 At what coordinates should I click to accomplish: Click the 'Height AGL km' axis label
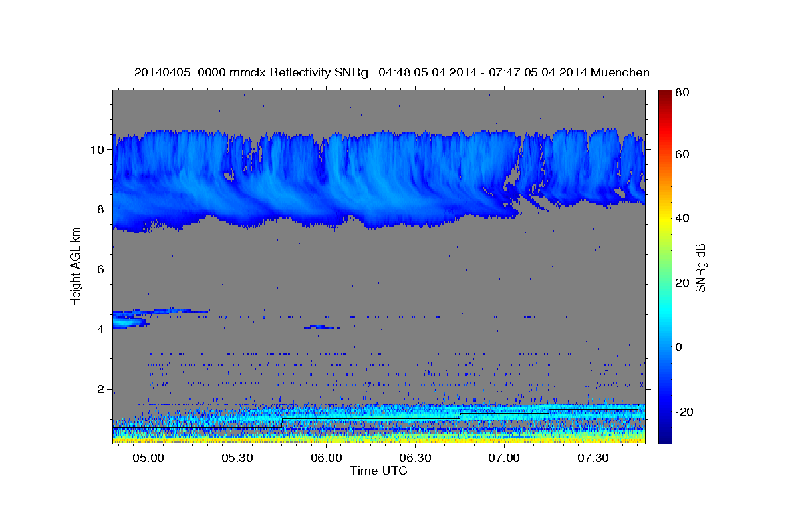[x=76, y=267]
